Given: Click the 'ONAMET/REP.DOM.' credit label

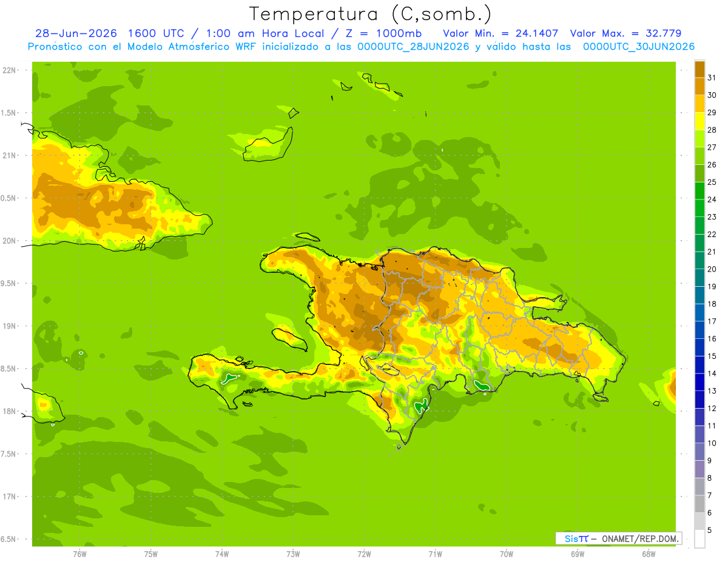Looking at the screenshot, I should coord(641,538).
